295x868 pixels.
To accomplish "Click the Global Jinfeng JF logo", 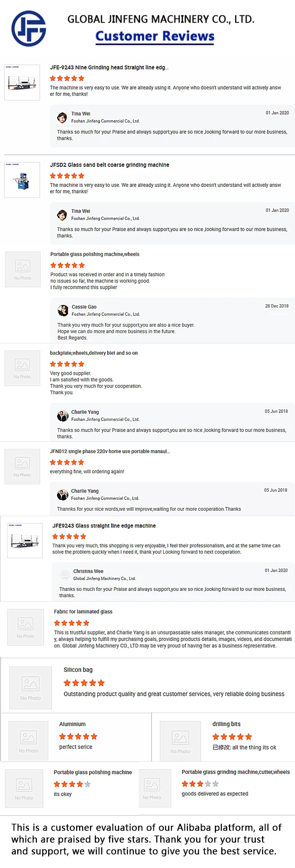I will (x=29, y=29).
